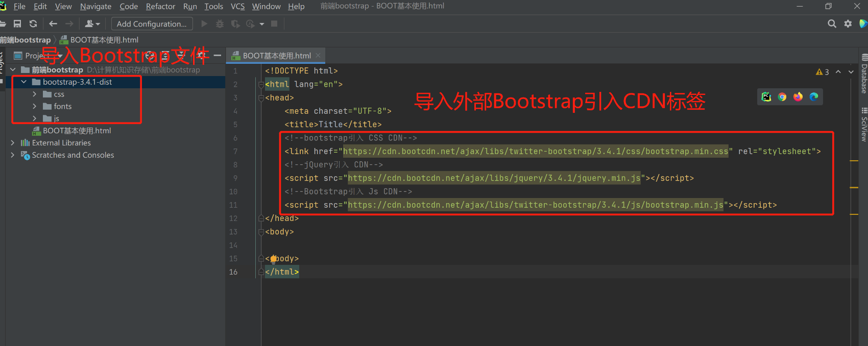This screenshot has width=868, height=346.
Task: Open the Code menu
Action: 129,6
